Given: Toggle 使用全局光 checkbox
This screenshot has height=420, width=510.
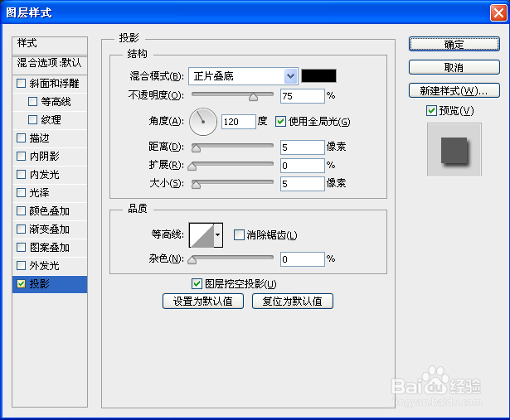Looking at the screenshot, I should 280,122.
